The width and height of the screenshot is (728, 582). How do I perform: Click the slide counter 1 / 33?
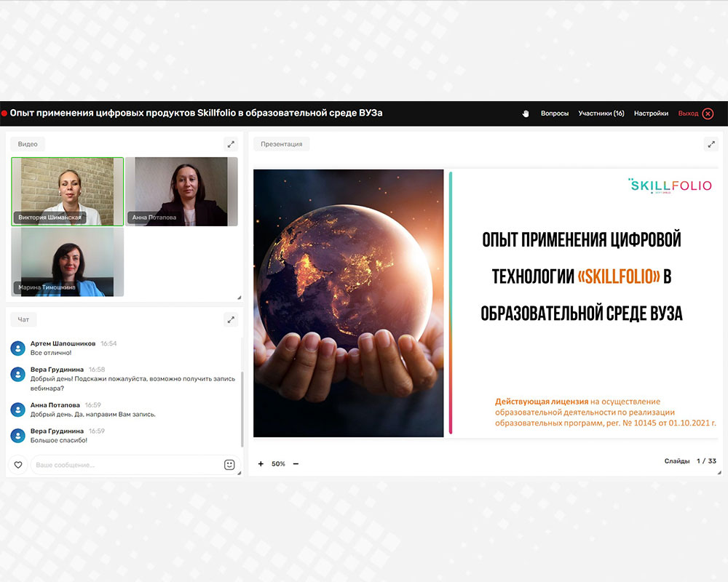point(706,461)
